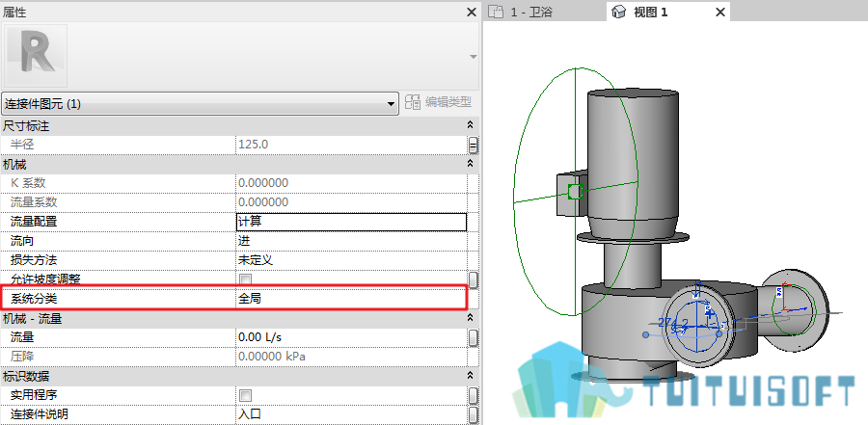Click the 274.2 dimension on the model
Image resolution: width=868 pixels, height=425 pixels.
click(x=672, y=323)
